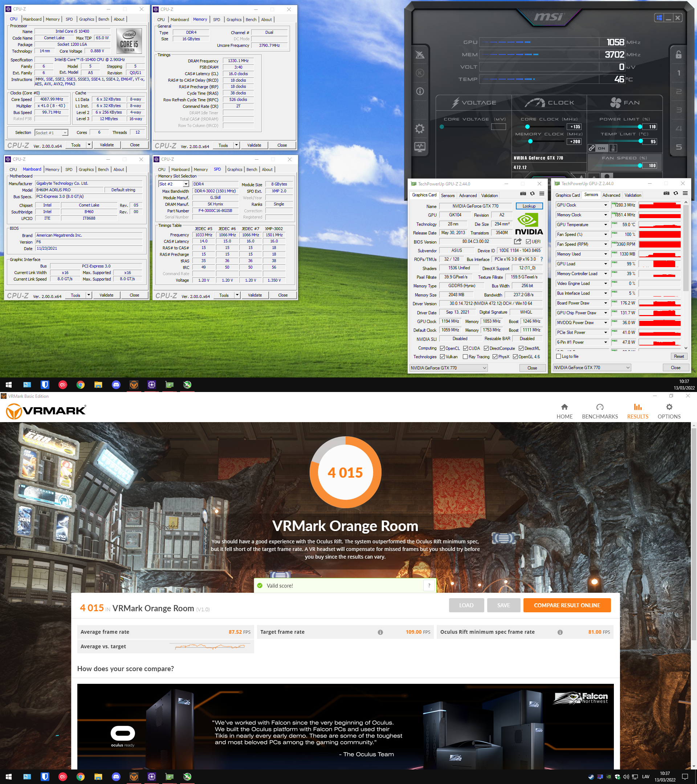Click the Afterburner jet logo sidebar icon

point(420,55)
